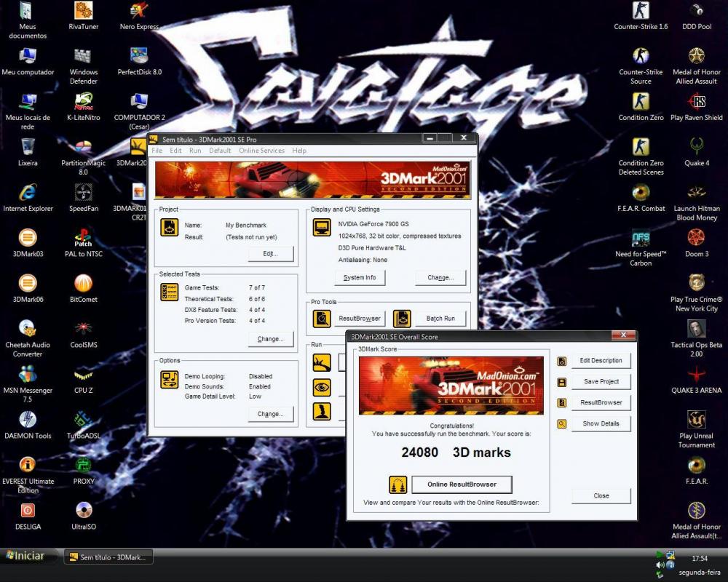Click the 3DMark taskbar window button
This screenshot has width=728, height=582.
[109, 557]
